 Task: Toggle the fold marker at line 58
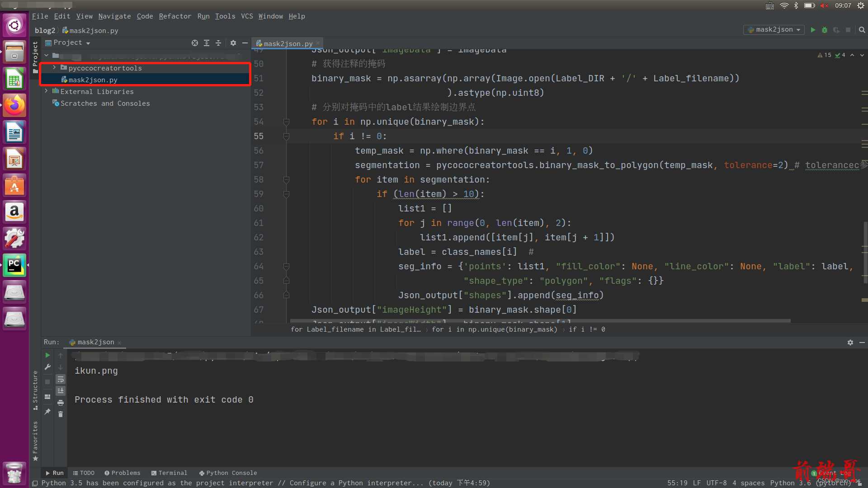(x=286, y=180)
